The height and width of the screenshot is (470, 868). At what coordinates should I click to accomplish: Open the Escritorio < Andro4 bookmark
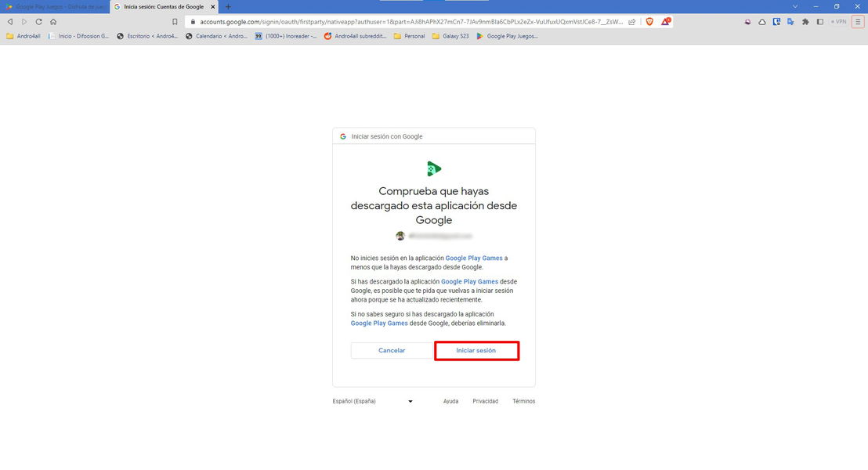tap(147, 36)
